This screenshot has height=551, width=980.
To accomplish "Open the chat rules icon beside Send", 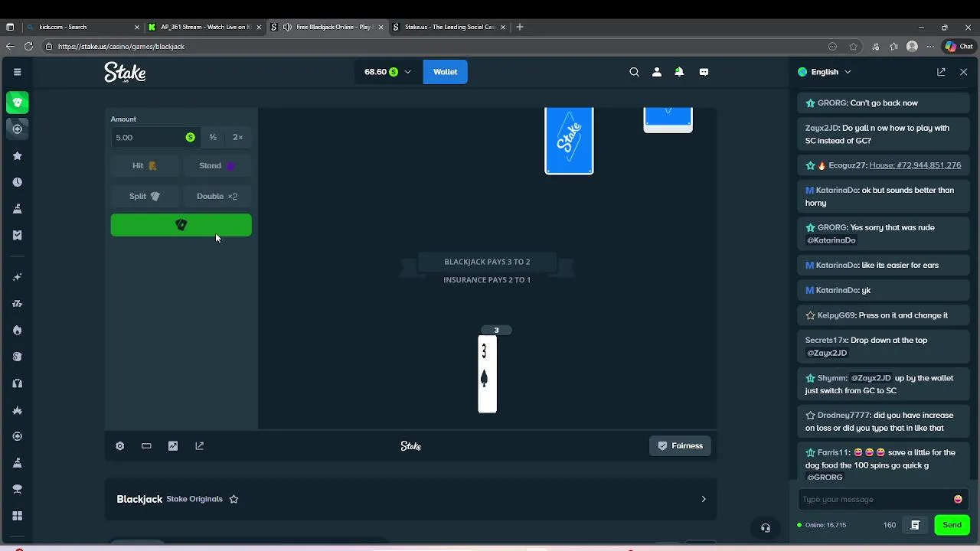I will click(915, 525).
